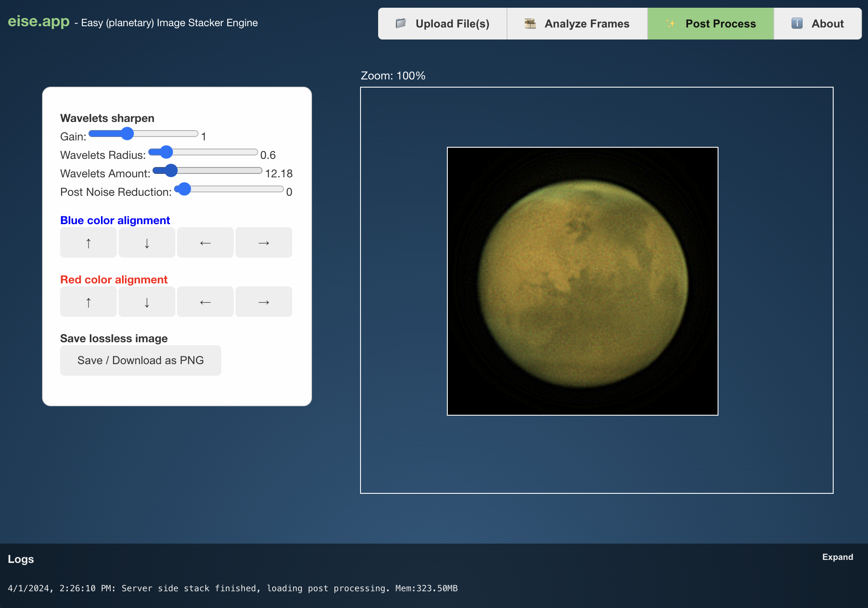Screen dimensions: 868x608
Task: Click the Wavelets sharpen heading
Action: (107, 118)
